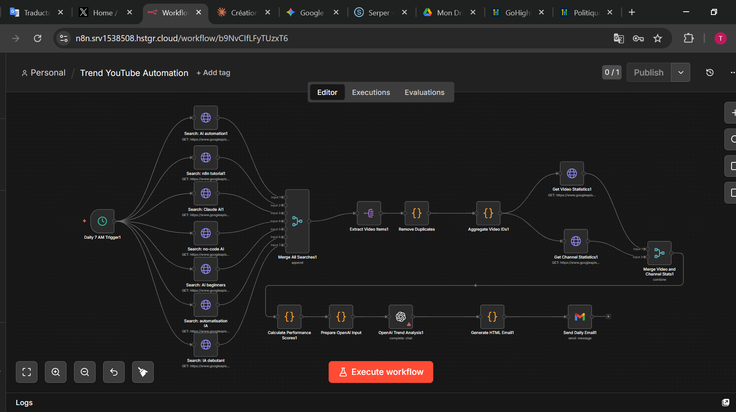The height and width of the screenshot is (412, 736).
Task: Switch to the Executions tab
Action: (x=371, y=92)
